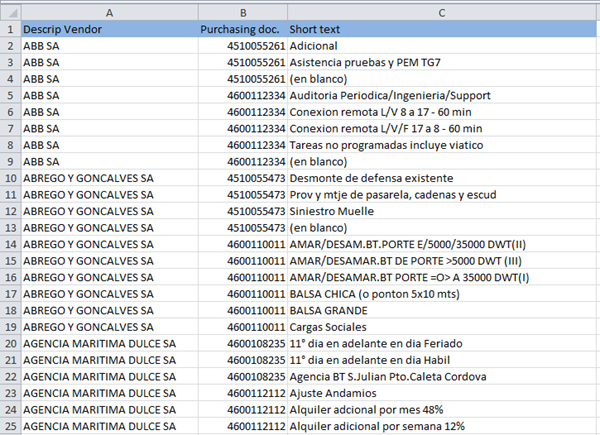This screenshot has width=600, height=435.
Task: Select row 1 header
Action: (x=10, y=29)
